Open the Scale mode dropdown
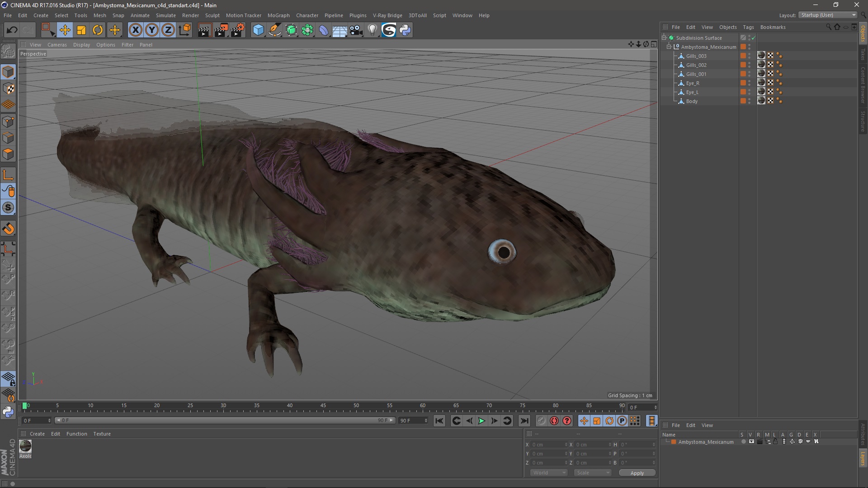Image resolution: width=868 pixels, height=488 pixels. 593,473
